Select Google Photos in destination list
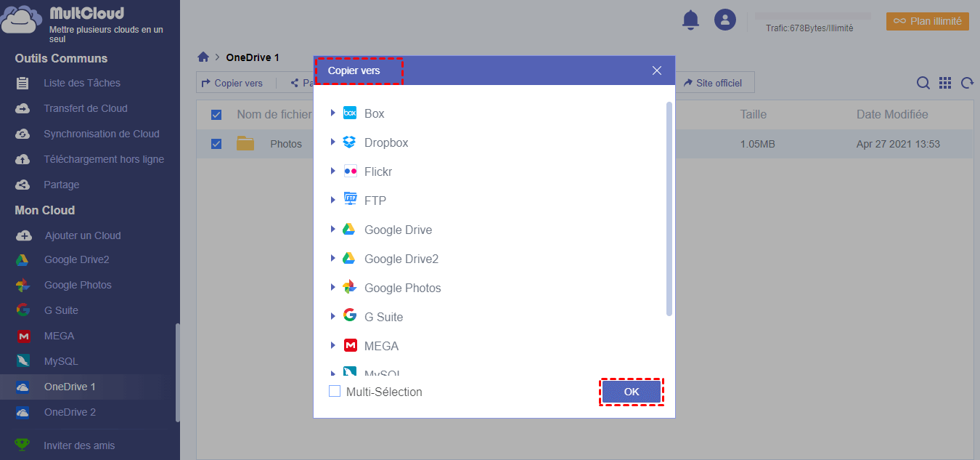 403,288
